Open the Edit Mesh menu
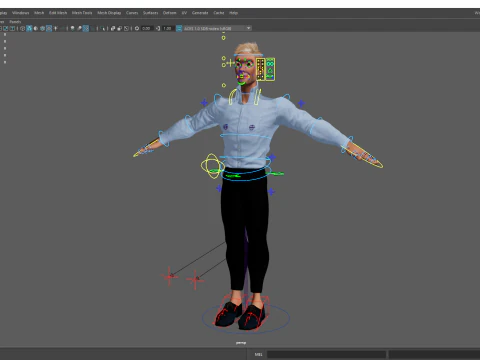This screenshot has height=360, width=480. [58, 13]
